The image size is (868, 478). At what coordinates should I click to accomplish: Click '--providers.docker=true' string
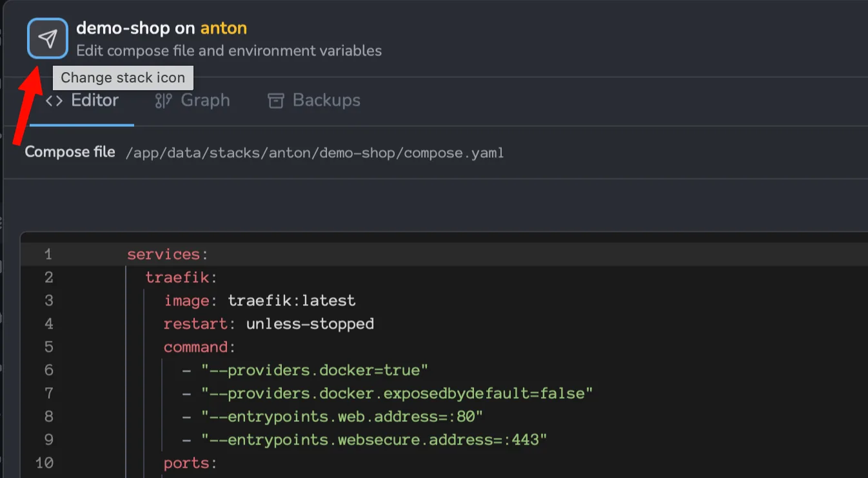(315, 370)
